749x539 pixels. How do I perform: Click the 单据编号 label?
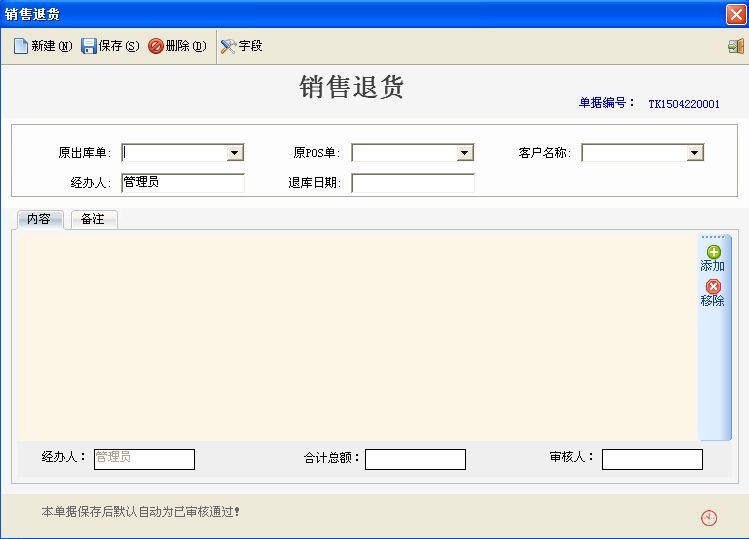(x=607, y=103)
